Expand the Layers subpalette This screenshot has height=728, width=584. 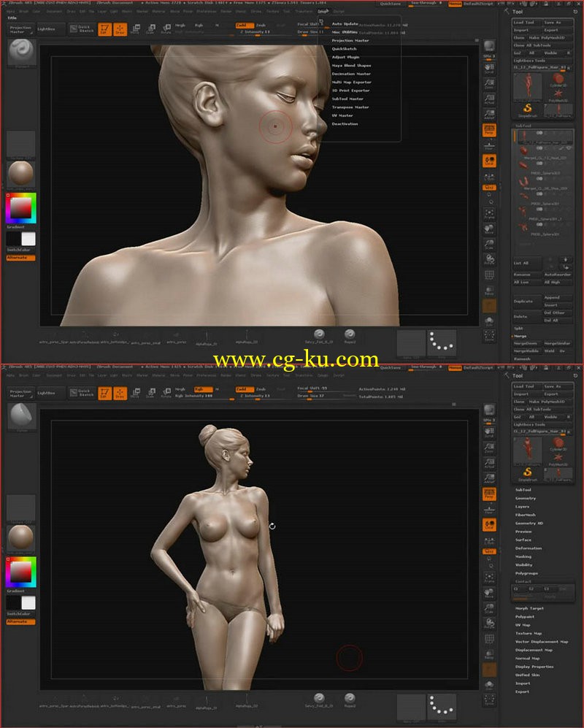pyautogui.click(x=522, y=507)
